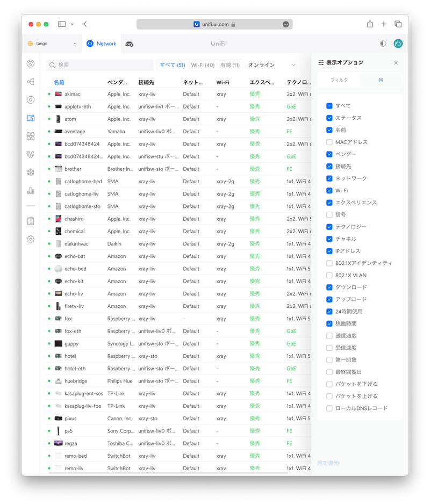Open the オンライン status dropdown

click(x=271, y=65)
